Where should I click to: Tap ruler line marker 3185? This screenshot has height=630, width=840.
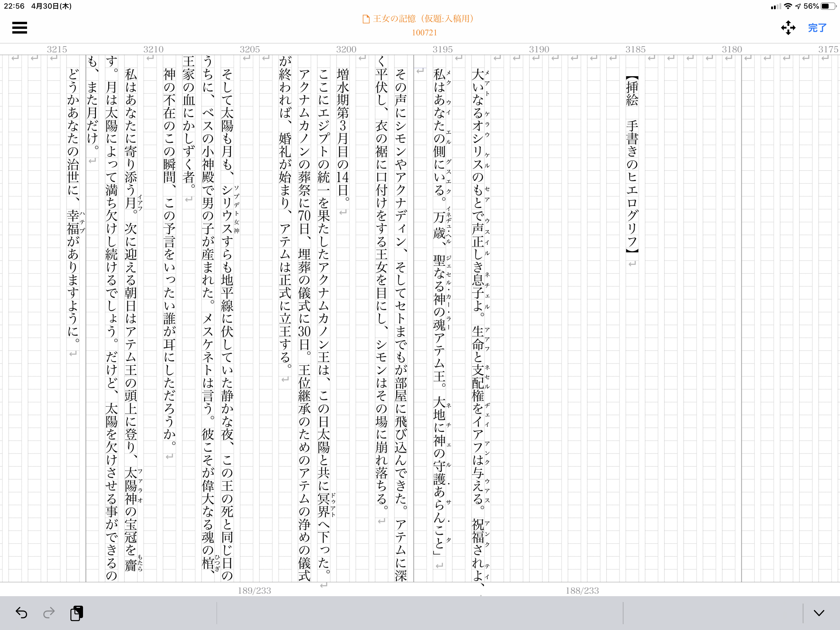point(635,50)
